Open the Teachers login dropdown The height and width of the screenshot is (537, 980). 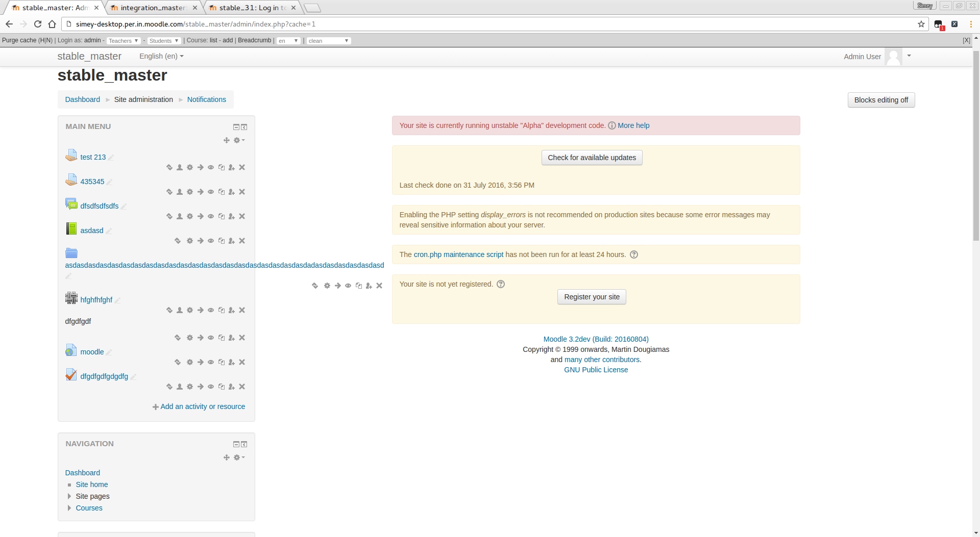pyautogui.click(x=124, y=41)
